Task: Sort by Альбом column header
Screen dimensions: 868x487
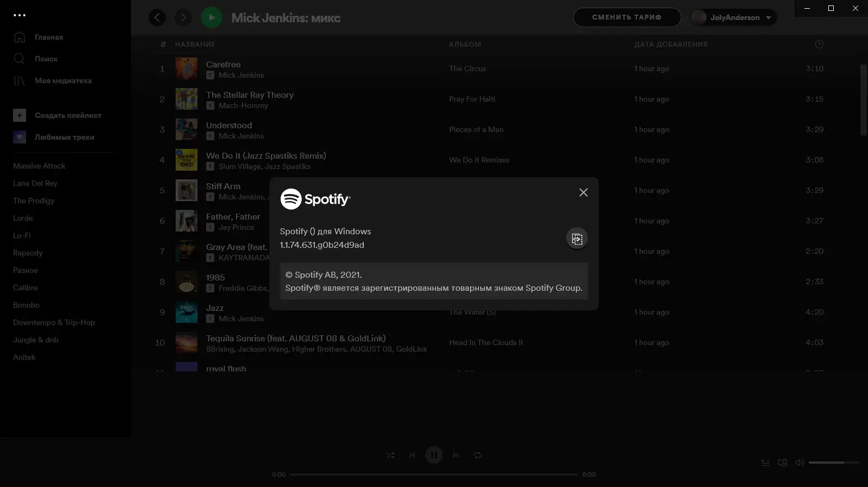Action: pos(465,45)
